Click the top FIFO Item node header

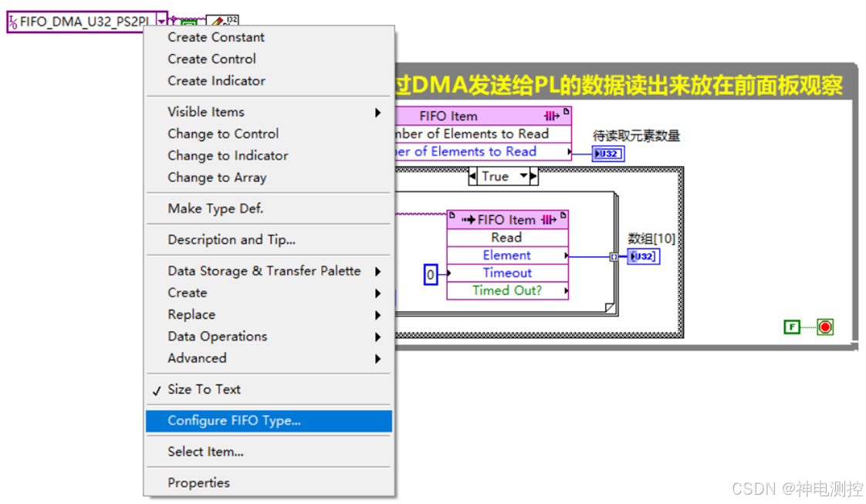pyautogui.click(x=483, y=116)
